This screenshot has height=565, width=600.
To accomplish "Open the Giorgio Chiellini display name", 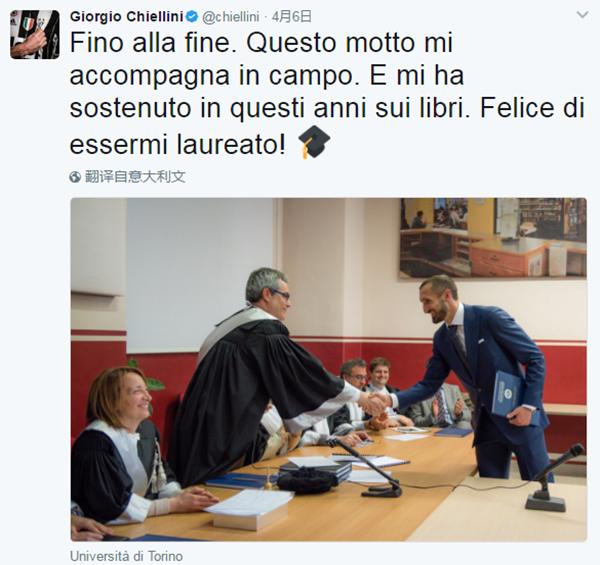I will coord(127,16).
